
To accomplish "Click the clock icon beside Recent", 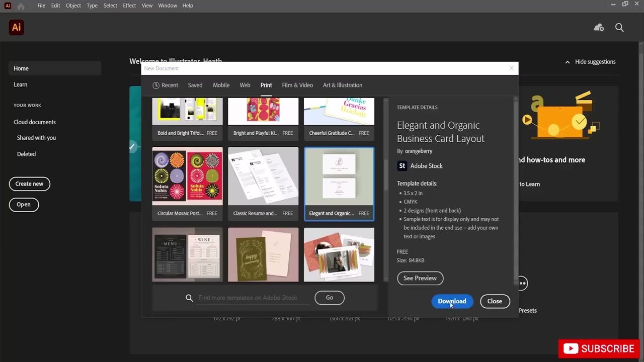I will (x=156, y=85).
